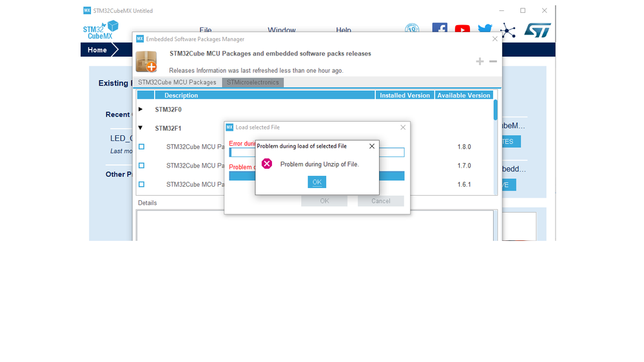
Task: Click the Details text area
Action: click(x=315, y=225)
